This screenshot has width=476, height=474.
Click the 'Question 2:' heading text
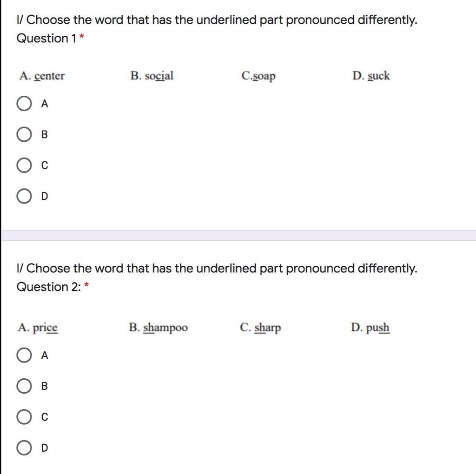tap(48, 287)
